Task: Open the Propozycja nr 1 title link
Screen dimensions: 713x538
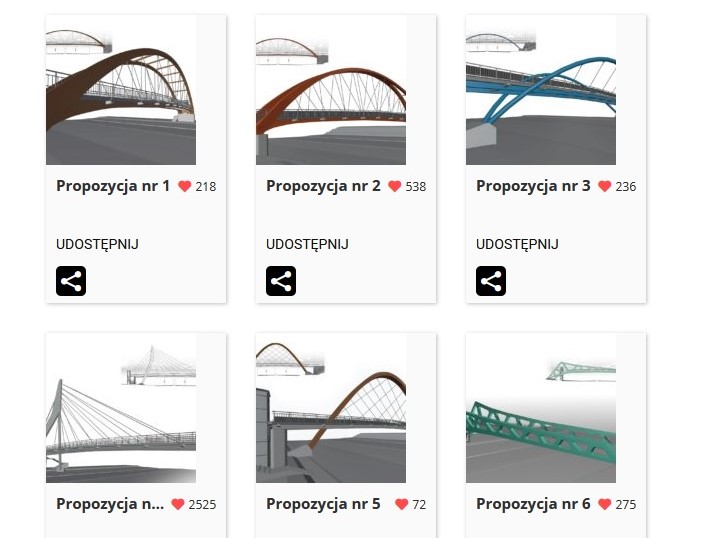Action: pos(113,186)
